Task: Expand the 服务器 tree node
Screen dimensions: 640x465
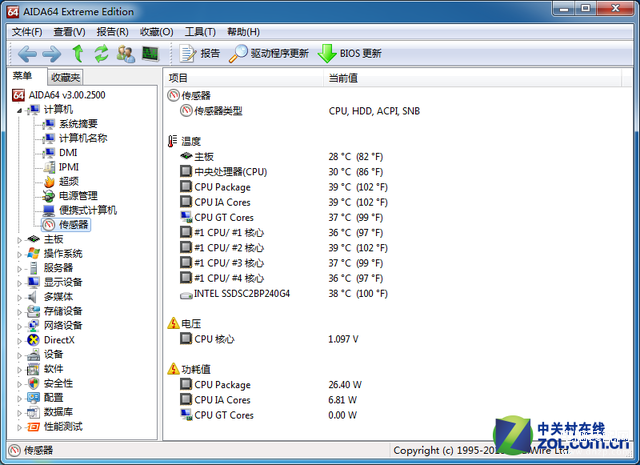Action: click(x=19, y=268)
